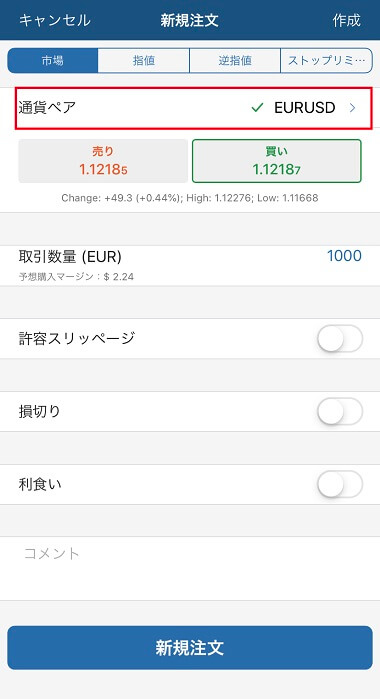Open the 通貨ペア currency pair row
The height and width of the screenshot is (699, 380).
pyautogui.click(x=194, y=108)
